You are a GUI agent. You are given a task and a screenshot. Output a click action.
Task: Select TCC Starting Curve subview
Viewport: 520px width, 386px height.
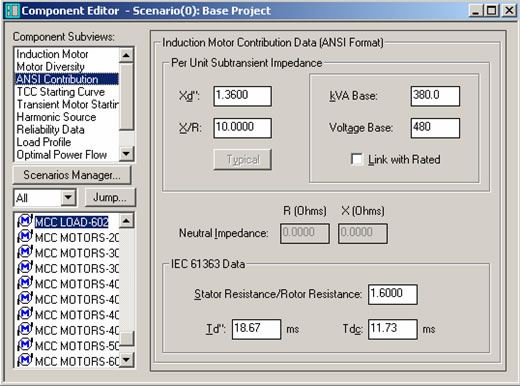(61, 92)
